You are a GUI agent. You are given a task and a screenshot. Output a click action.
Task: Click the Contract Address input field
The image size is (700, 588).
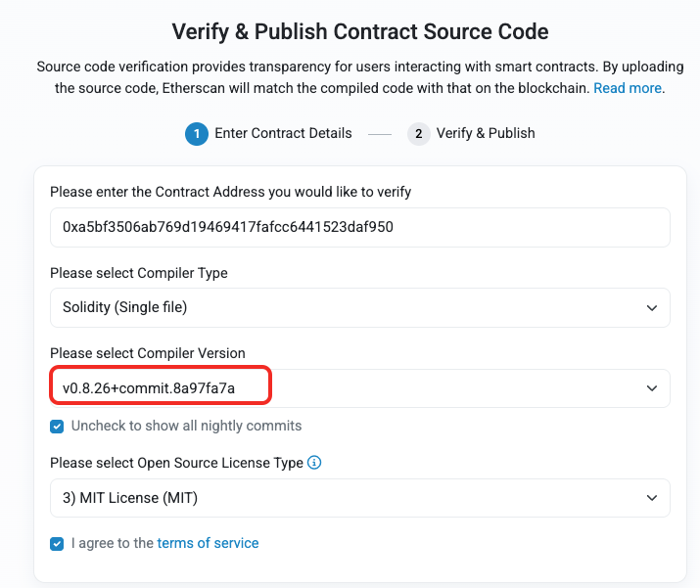(360, 227)
